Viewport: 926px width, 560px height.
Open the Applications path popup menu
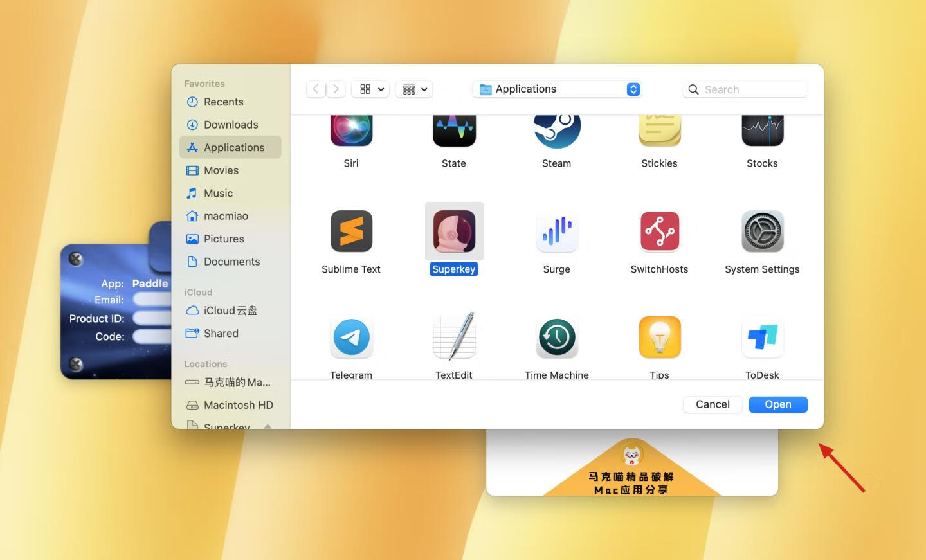558,89
